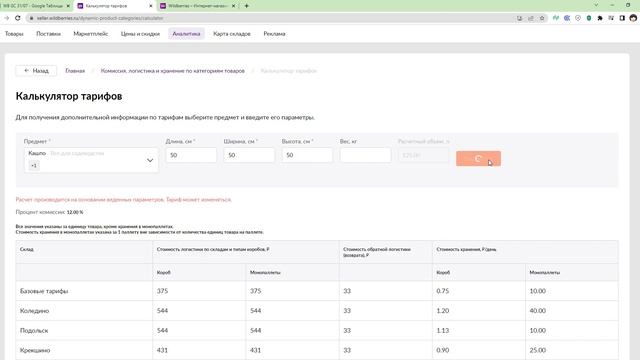Viewport: 640px width, 360px height.
Task: Select the Подольск row label
Action: 34,330
